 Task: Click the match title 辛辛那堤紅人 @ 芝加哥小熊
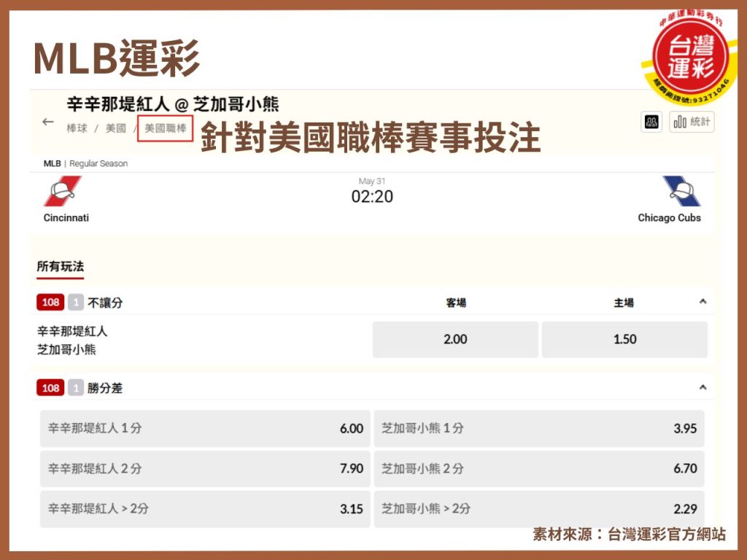172,104
